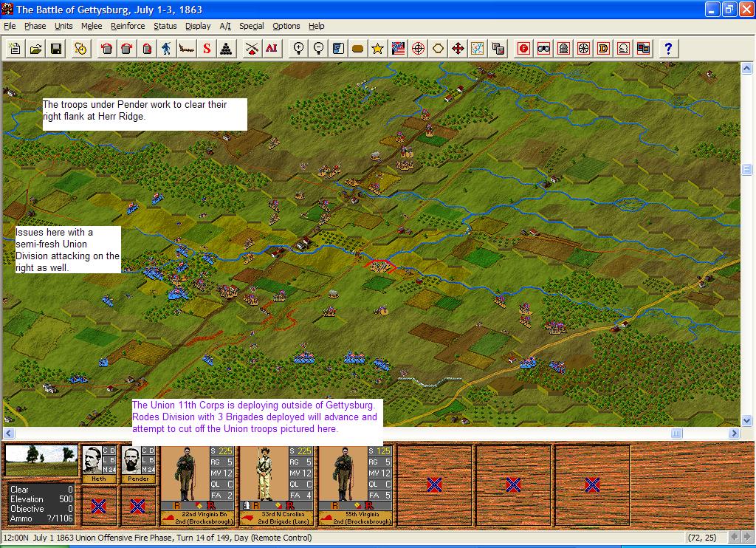Open file using the folder icon
The width and height of the screenshot is (756, 548).
[x=35, y=49]
